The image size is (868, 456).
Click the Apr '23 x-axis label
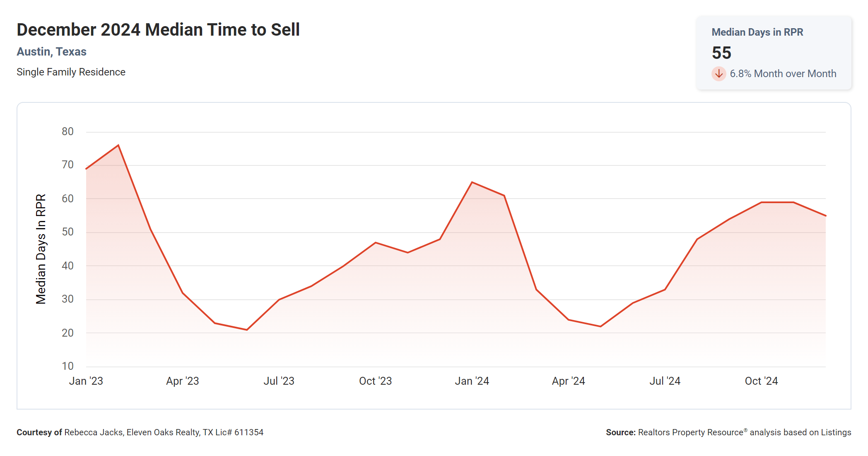point(182,381)
